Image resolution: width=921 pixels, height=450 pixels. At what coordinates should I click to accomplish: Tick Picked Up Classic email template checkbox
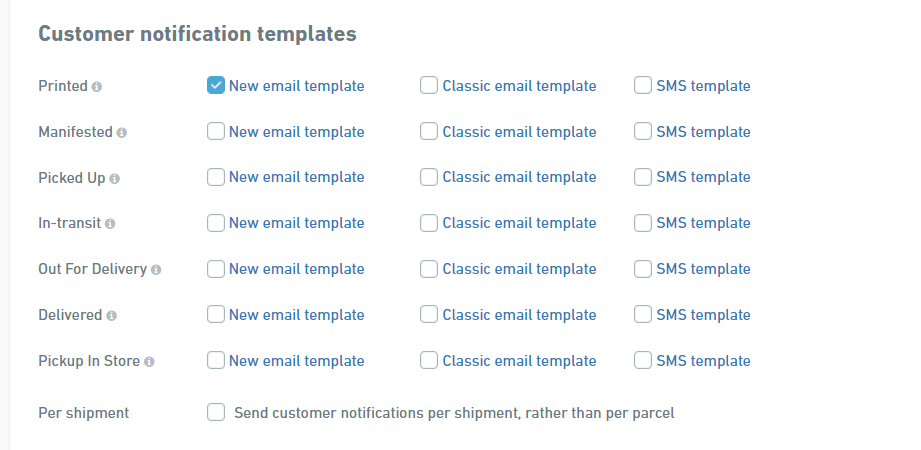click(429, 177)
